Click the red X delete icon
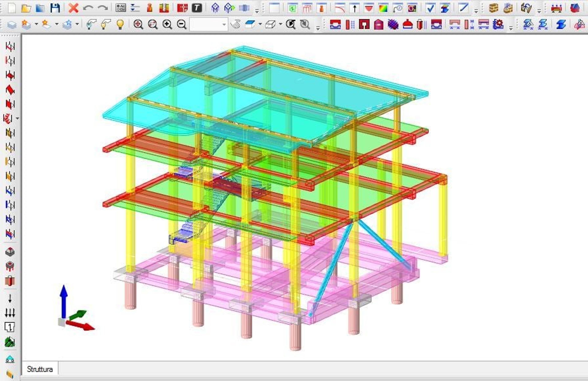Image resolution: width=588 pixels, height=381 pixels. pos(73,8)
